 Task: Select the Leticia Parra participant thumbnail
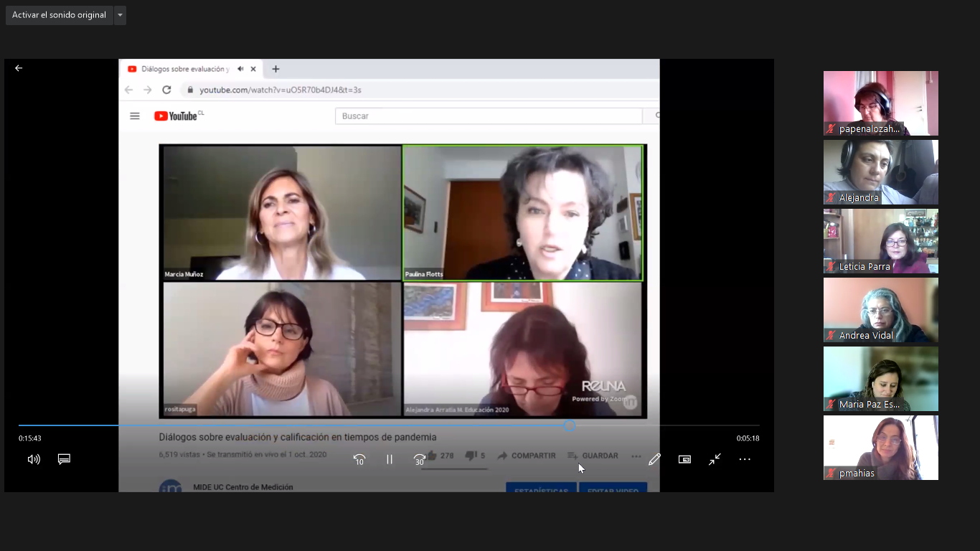coord(880,241)
